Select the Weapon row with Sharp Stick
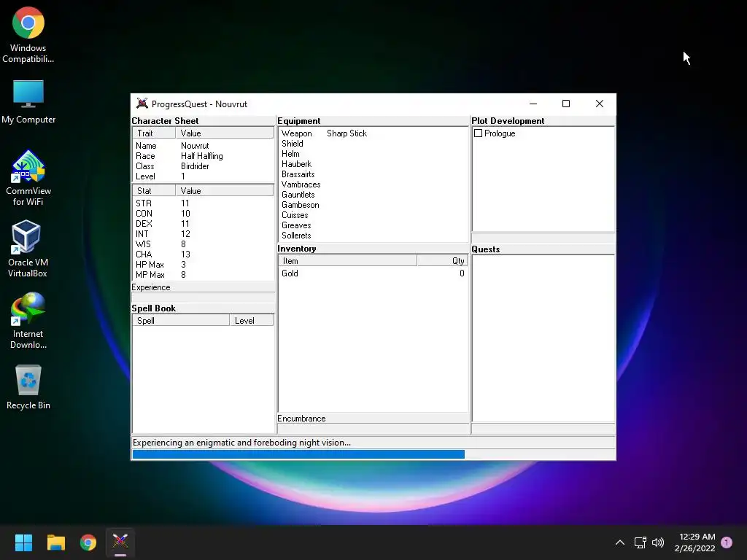This screenshot has width=747, height=560. [373, 133]
